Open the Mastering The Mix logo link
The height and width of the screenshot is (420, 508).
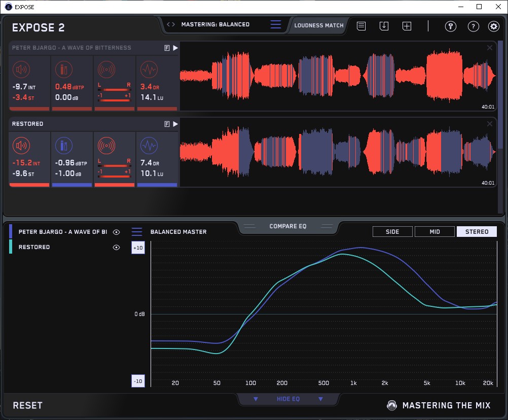coord(439,405)
